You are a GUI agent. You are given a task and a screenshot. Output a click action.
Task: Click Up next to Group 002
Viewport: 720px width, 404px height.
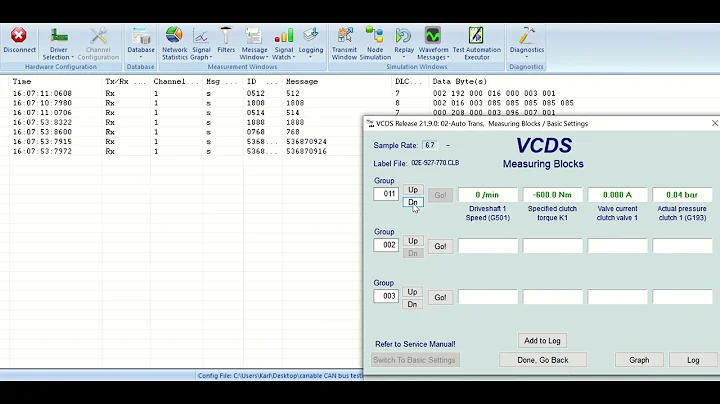(x=413, y=241)
